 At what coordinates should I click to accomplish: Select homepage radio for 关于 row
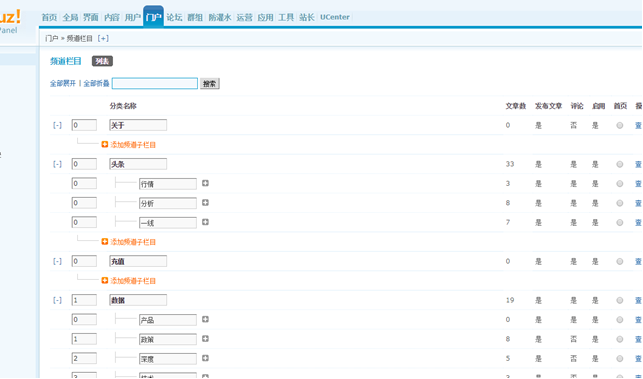click(x=620, y=126)
